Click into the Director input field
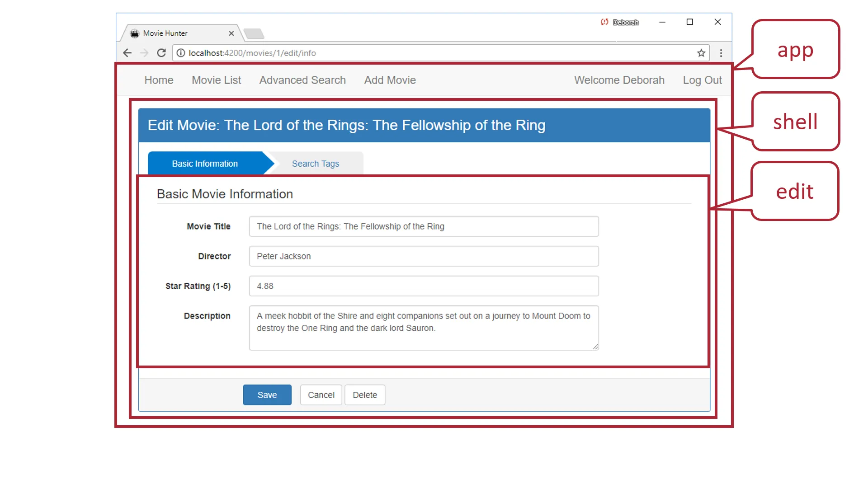The height and width of the screenshot is (488, 868). (x=424, y=256)
